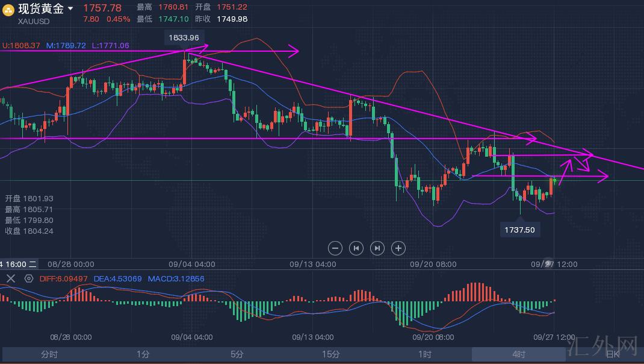Switch to 1分 timeframe tab
The image size is (644, 364).
(x=143, y=354)
